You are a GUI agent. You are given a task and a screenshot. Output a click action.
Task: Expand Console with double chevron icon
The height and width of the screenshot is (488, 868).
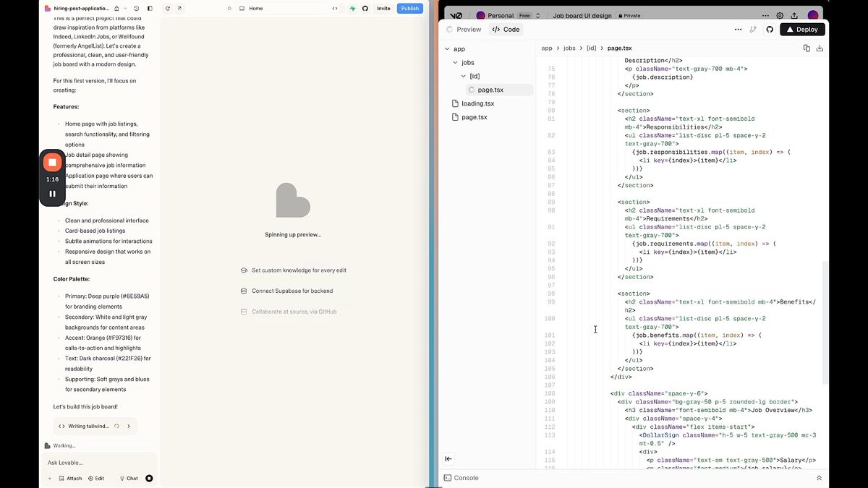click(820, 478)
